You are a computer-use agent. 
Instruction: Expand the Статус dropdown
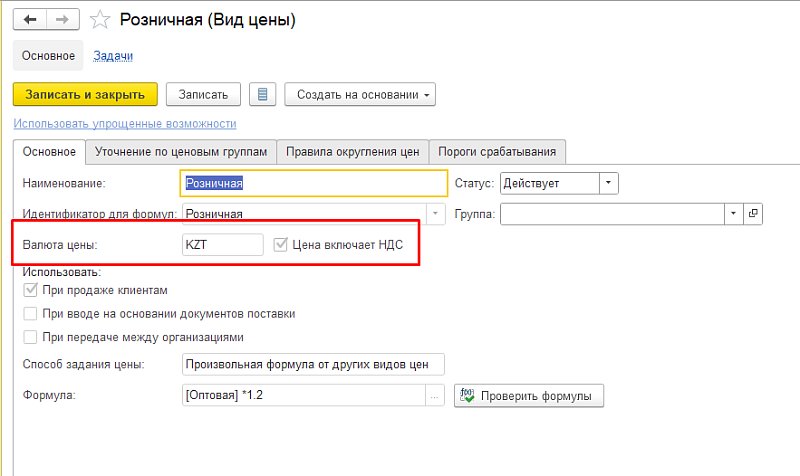click(x=609, y=183)
